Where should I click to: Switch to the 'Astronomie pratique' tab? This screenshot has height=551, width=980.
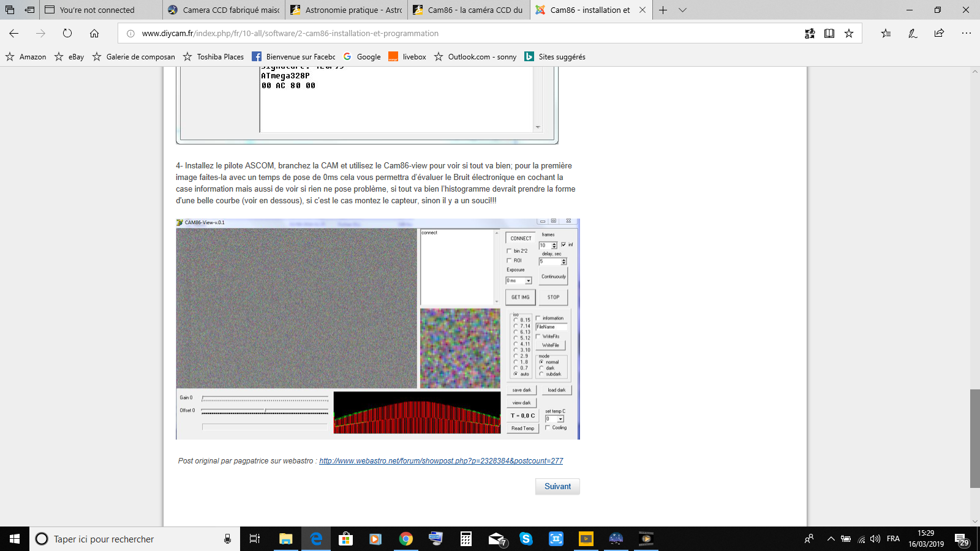click(x=347, y=10)
